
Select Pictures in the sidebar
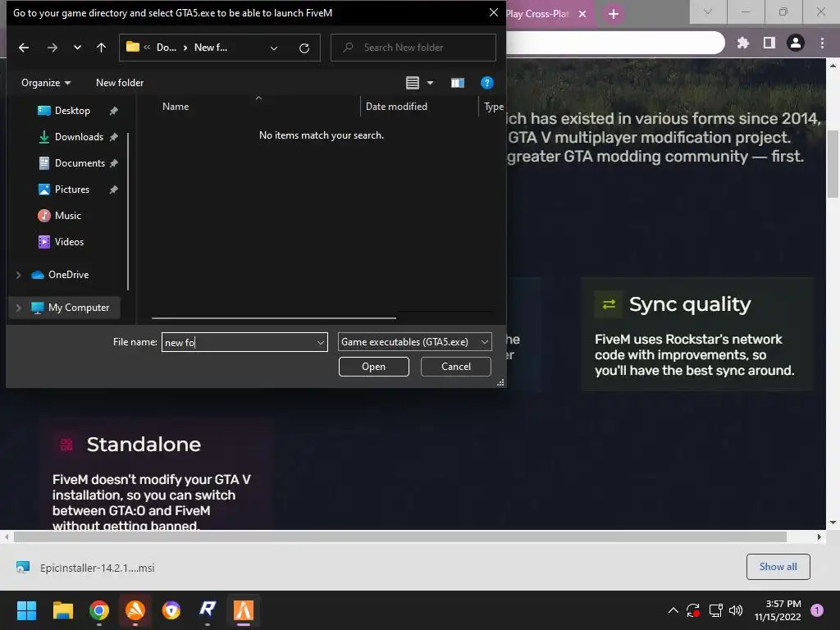[72, 189]
